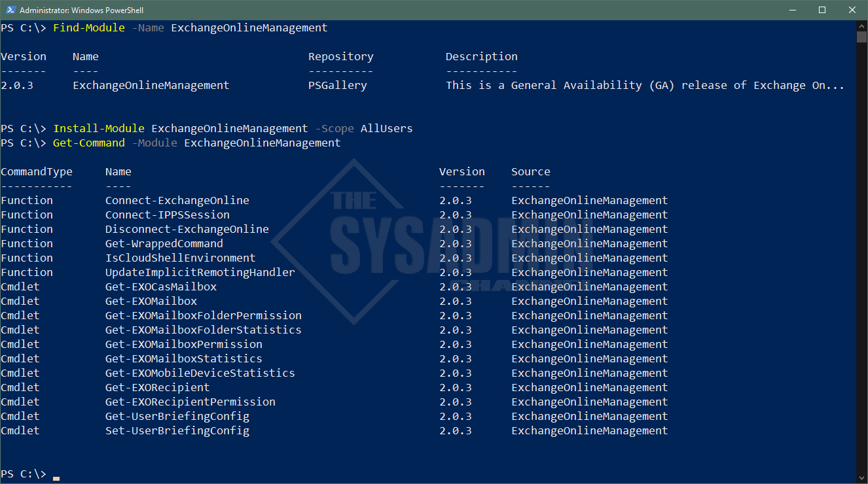868x484 pixels.
Task: Click the Install-Module command text
Action: [99, 128]
